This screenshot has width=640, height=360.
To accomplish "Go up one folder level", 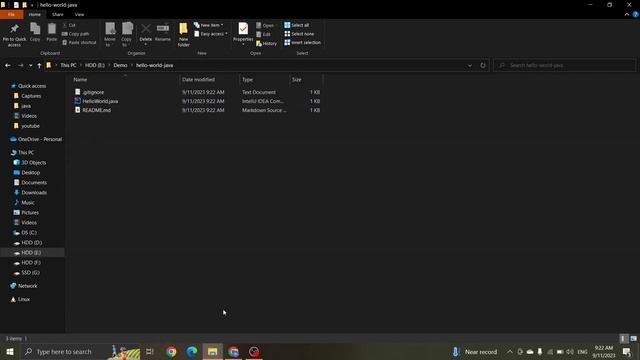I will (39, 65).
